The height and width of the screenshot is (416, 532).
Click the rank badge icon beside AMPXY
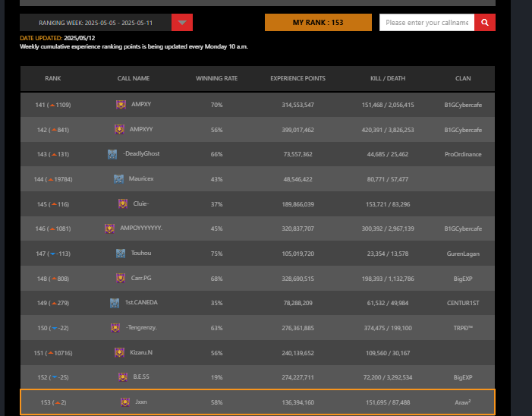[121, 105]
